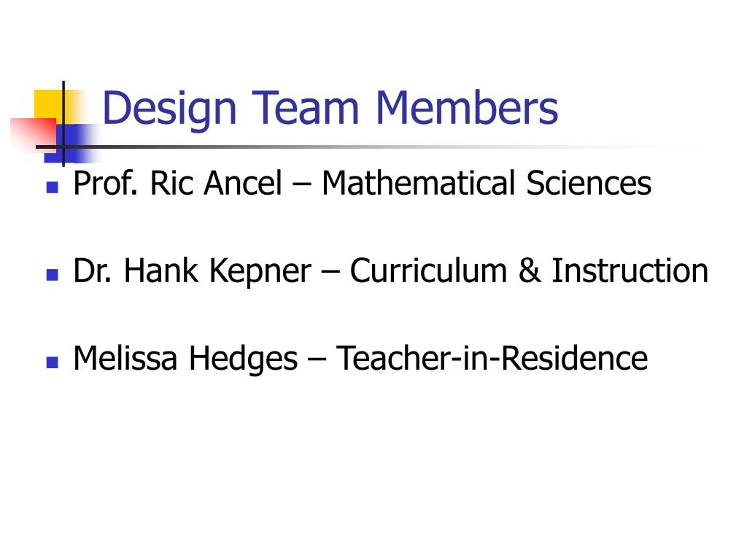Click the name 'Melissa Hedges'

[x=185, y=359]
